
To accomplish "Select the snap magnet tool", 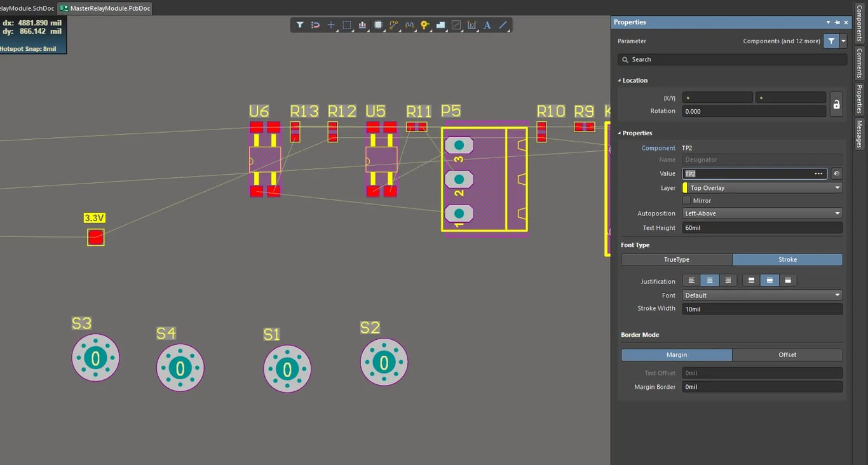I will click(x=315, y=25).
